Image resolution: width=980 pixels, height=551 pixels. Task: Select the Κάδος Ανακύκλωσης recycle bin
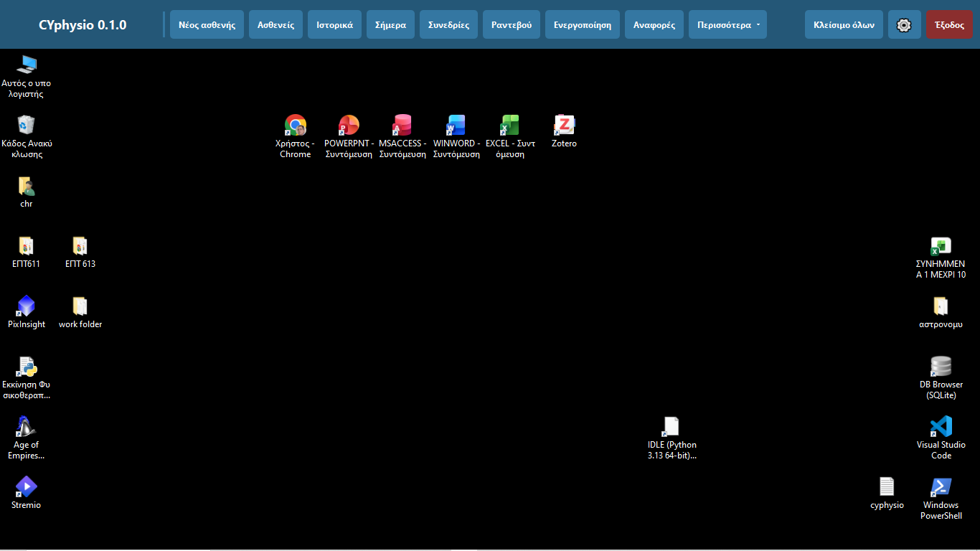27,126
